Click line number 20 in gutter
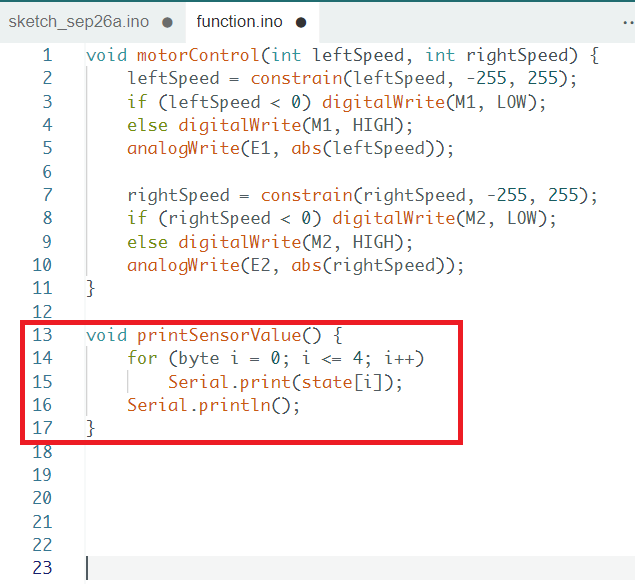 pos(41,498)
